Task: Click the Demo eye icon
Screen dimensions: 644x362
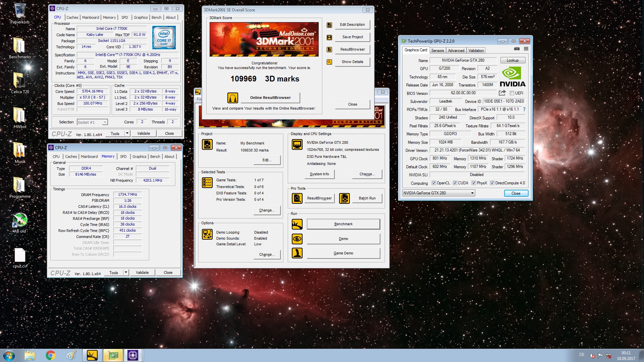Action: [x=297, y=239]
